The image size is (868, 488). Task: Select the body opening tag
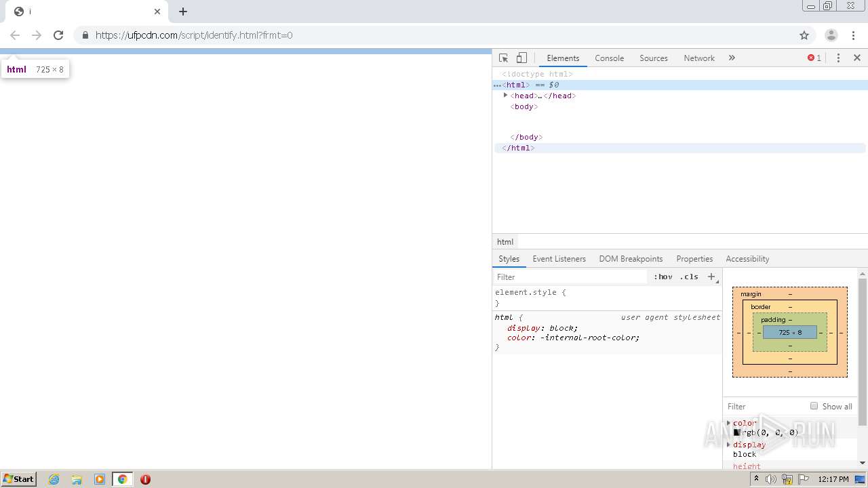pos(524,106)
